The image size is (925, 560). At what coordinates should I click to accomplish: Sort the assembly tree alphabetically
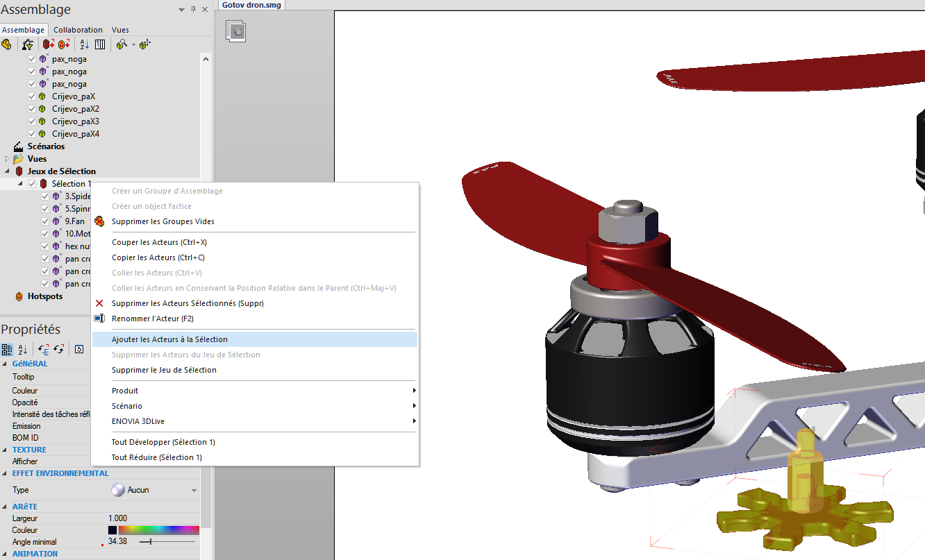pyautogui.click(x=85, y=44)
